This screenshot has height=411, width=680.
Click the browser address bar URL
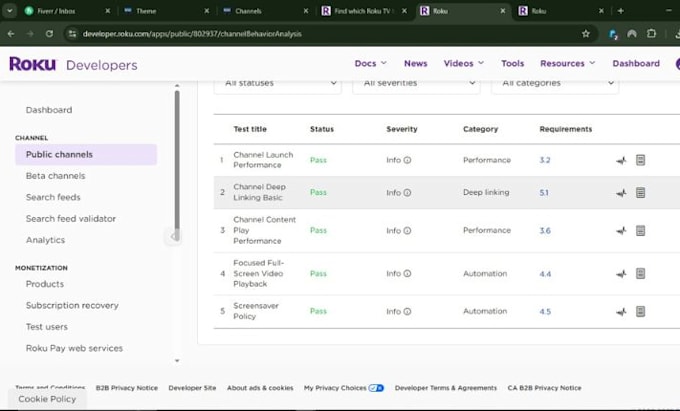192,34
